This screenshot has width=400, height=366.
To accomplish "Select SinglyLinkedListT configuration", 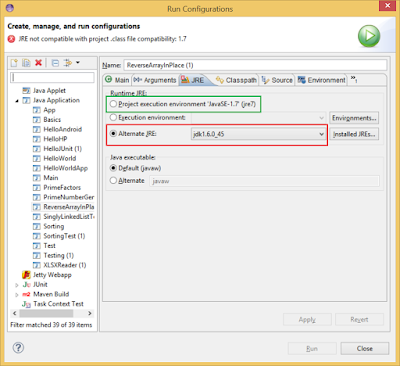I will coord(69,217).
